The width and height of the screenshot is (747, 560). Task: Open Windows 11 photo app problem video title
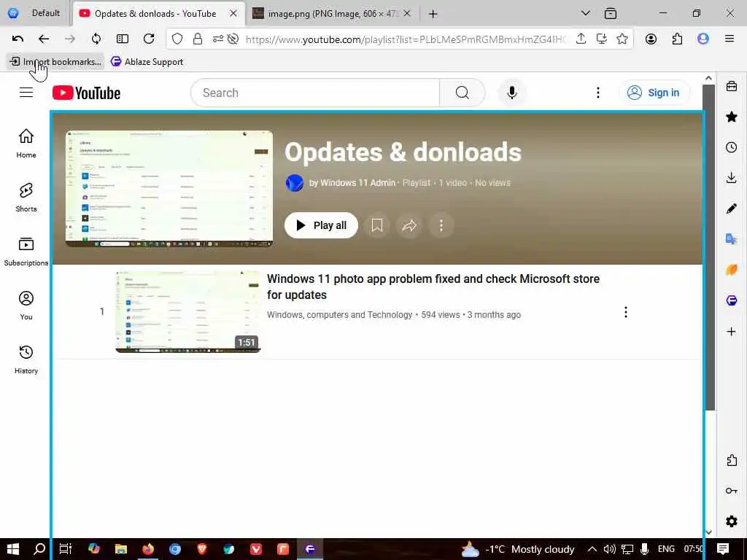click(x=433, y=287)
